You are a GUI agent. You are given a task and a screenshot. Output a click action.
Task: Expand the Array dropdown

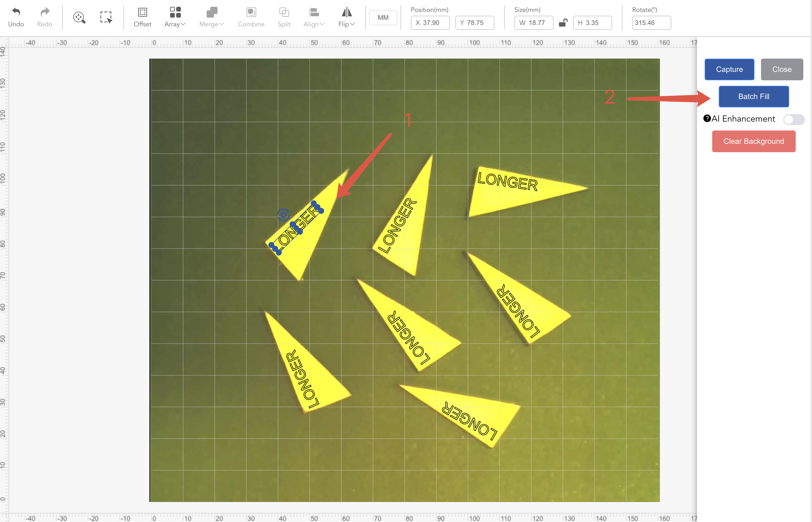click(x=175, y=17)
